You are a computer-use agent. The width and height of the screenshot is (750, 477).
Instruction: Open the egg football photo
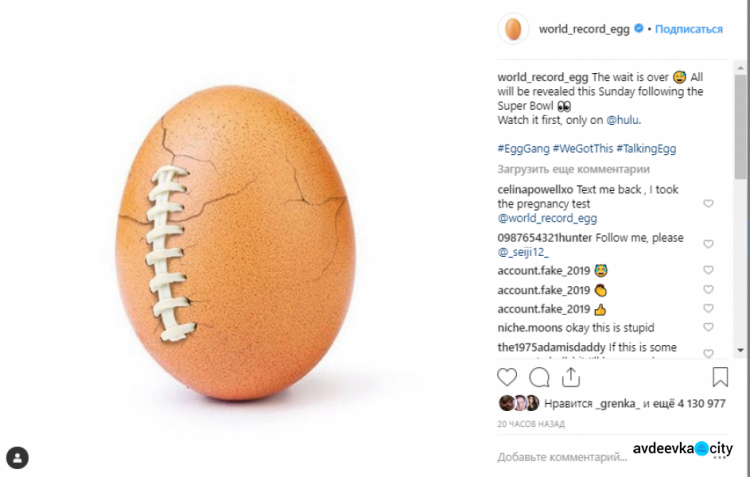(243, 238)
